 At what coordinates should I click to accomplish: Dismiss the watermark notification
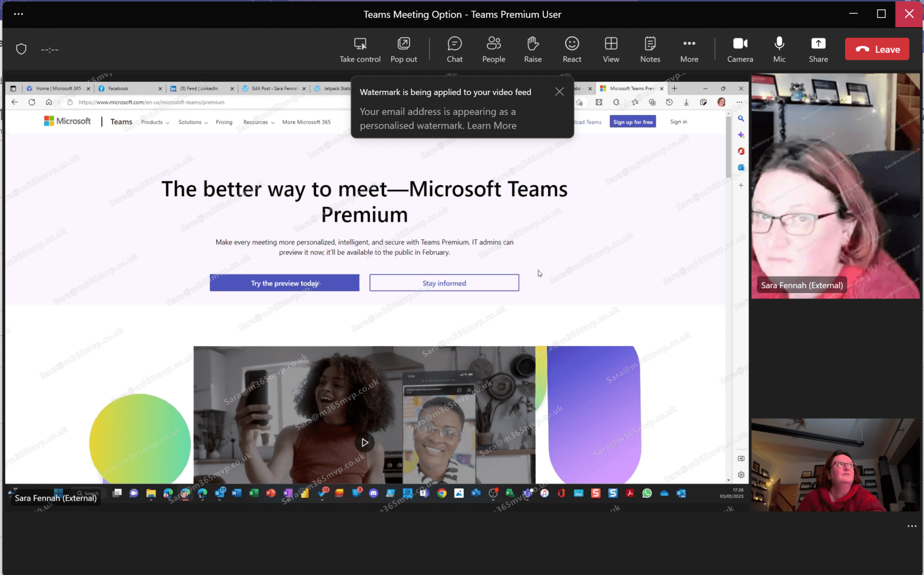[559, 91]
